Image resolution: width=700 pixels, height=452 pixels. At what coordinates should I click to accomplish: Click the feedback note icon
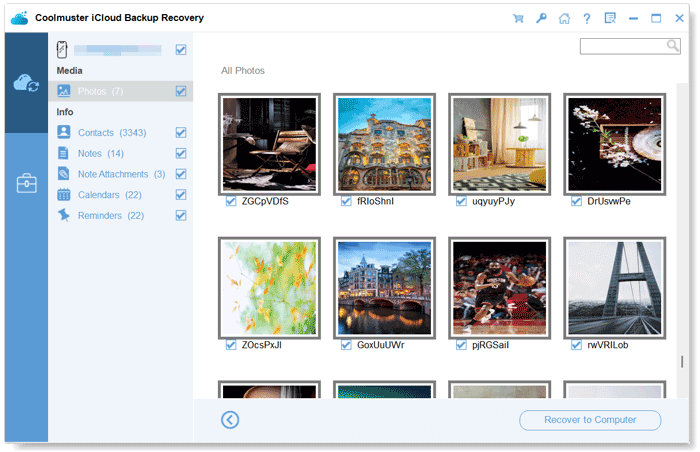point(610,18)
